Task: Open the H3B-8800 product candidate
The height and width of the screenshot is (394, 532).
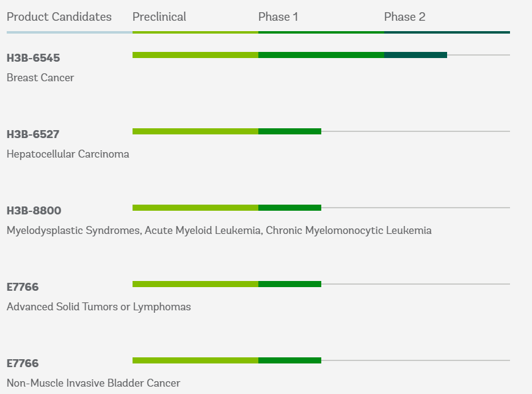Action: pos(34,211)
